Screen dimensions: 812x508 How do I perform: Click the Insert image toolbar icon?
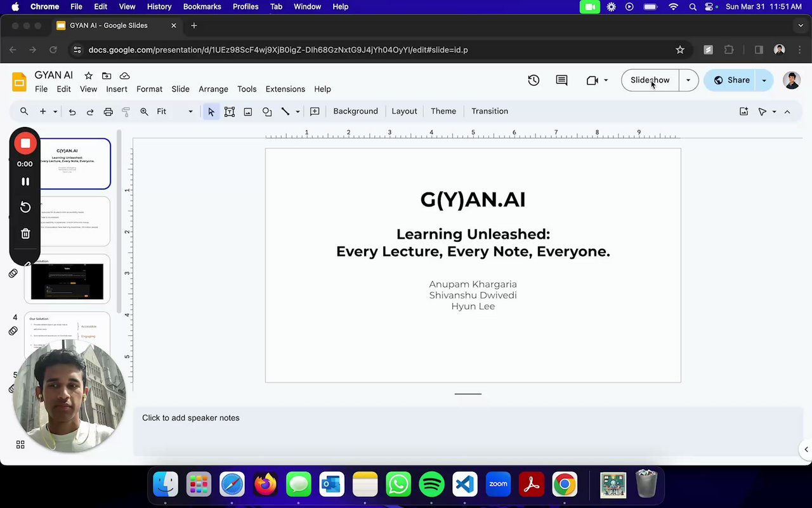[248, 112]
